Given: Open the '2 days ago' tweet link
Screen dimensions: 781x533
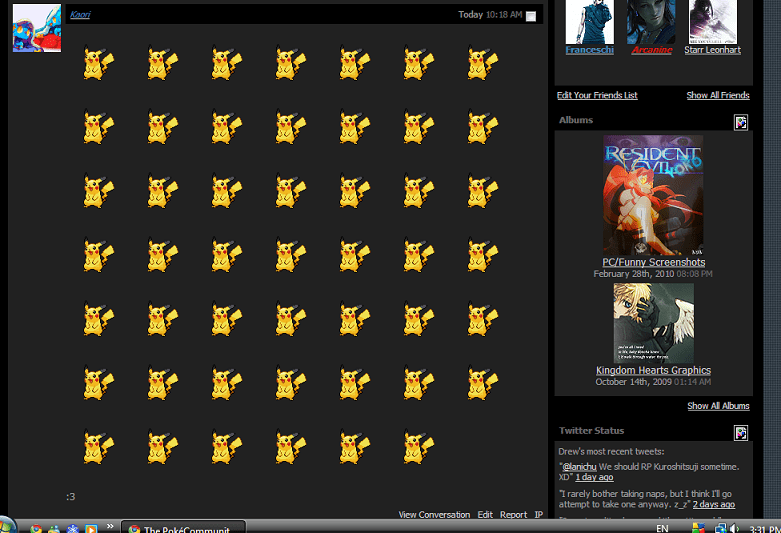Looking at the screenshot, I should [713, 504].
